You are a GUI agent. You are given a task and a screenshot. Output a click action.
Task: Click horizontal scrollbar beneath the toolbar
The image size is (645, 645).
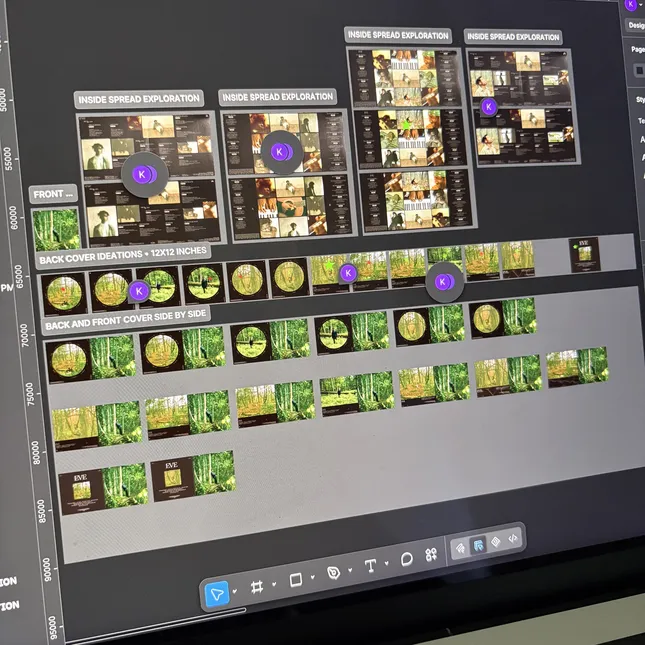tap(155, 624)
